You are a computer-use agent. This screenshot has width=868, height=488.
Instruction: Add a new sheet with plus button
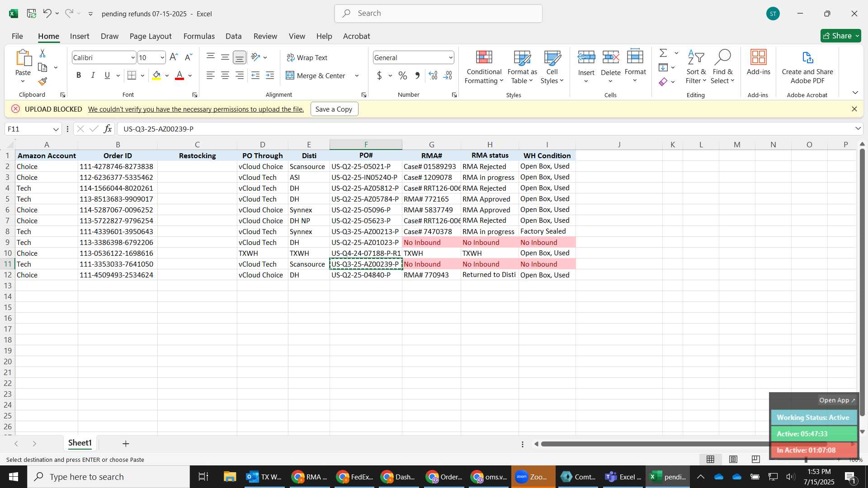pyautogui.click(x=126, y=444)
